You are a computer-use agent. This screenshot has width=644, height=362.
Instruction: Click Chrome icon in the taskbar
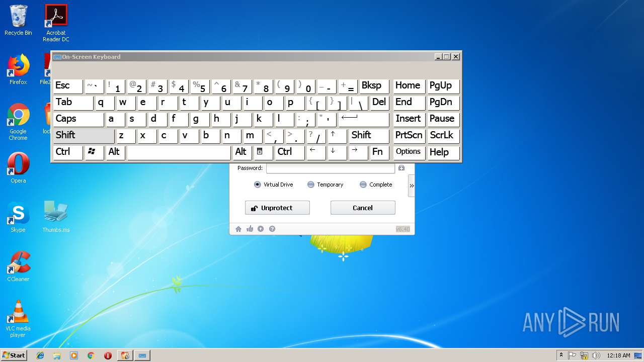point(91,355)
